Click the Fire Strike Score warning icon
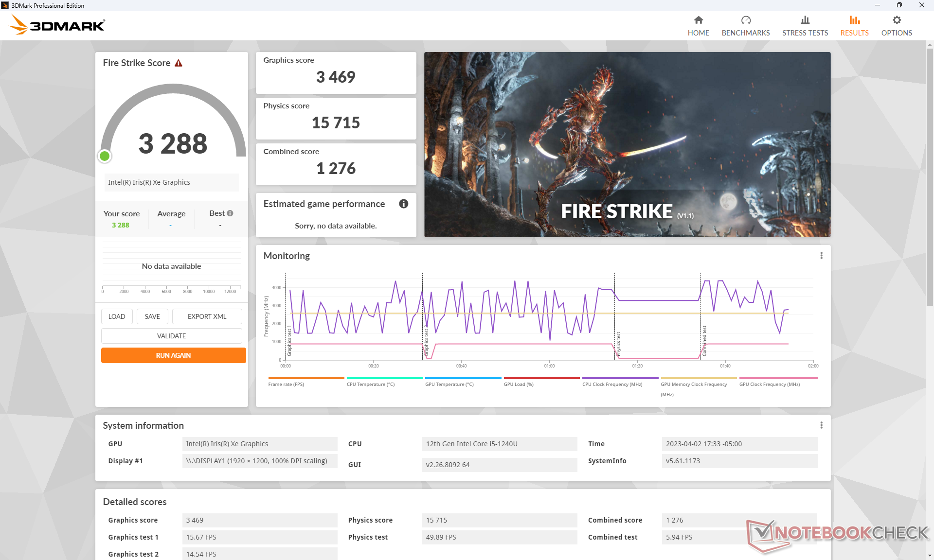Image resolution: width=934 pixels, height=560 pixels. (x=179, y=63)
